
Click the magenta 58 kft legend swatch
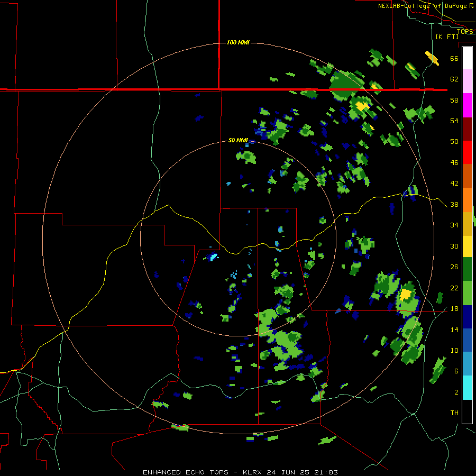point(467,105)
